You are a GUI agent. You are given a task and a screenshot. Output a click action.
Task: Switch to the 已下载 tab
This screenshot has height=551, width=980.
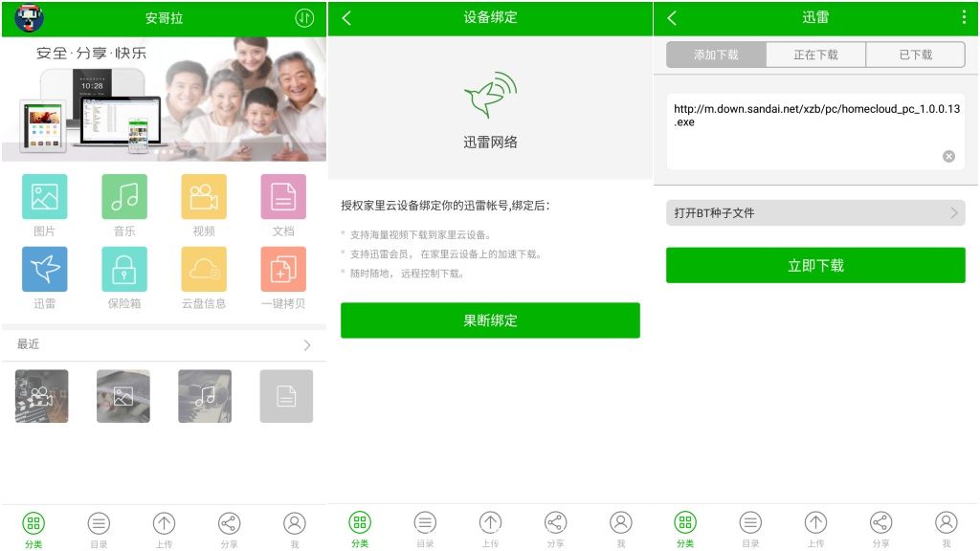[915, 55]
